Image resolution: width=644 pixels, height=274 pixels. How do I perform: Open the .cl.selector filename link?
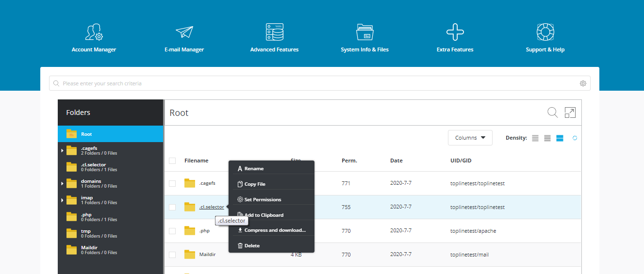[212, 207]
